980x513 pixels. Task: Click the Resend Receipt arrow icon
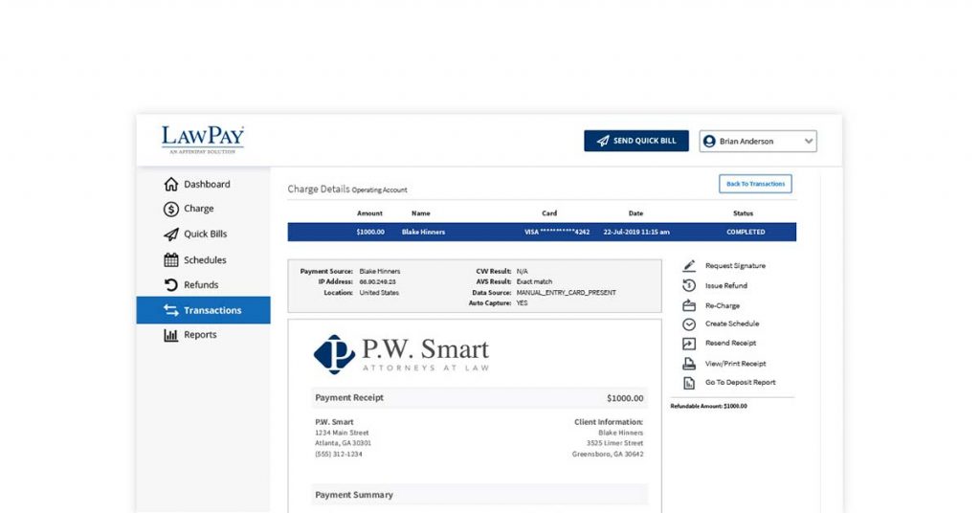(x=689, y=344)
